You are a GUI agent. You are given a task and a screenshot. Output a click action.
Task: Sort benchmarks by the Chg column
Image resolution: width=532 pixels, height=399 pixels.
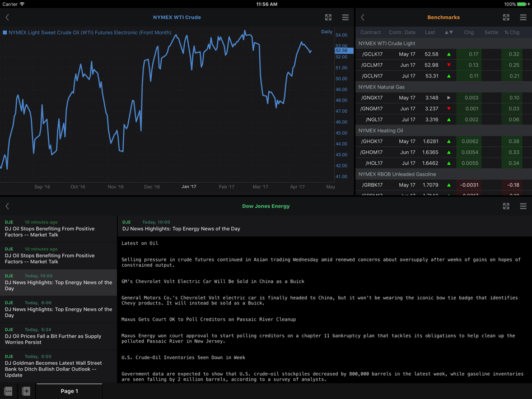tap(469, 32)
